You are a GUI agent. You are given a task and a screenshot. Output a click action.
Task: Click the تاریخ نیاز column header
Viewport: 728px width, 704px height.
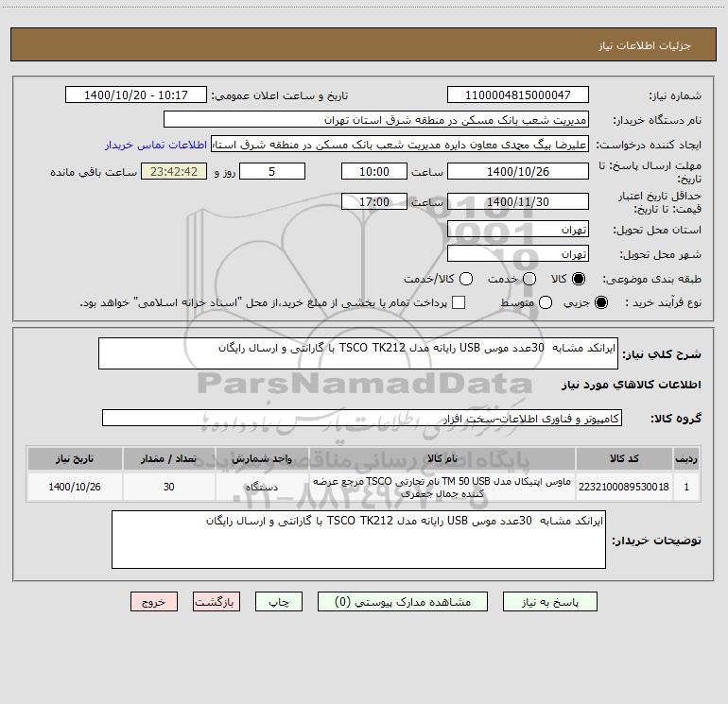click(x=75, y=459)
